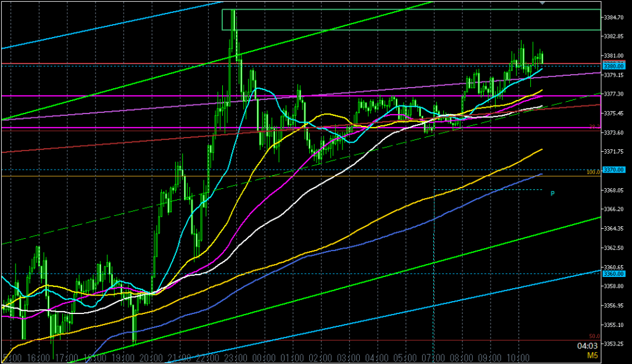Click the 3355.10 price axis value
632x364 pixels.
click(614, 325)
